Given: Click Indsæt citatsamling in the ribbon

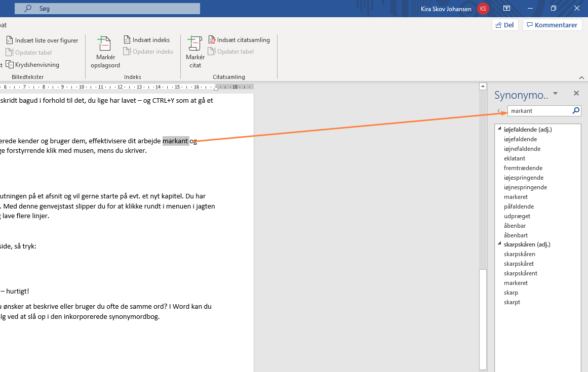Looking at the screenshot, I should click(239, 40).
